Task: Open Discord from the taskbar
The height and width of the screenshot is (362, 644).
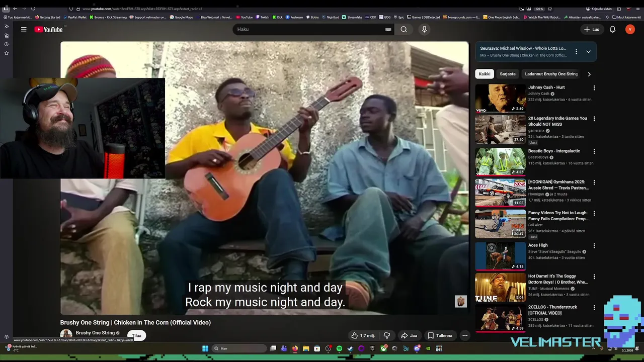Action: tap(417, 348)
